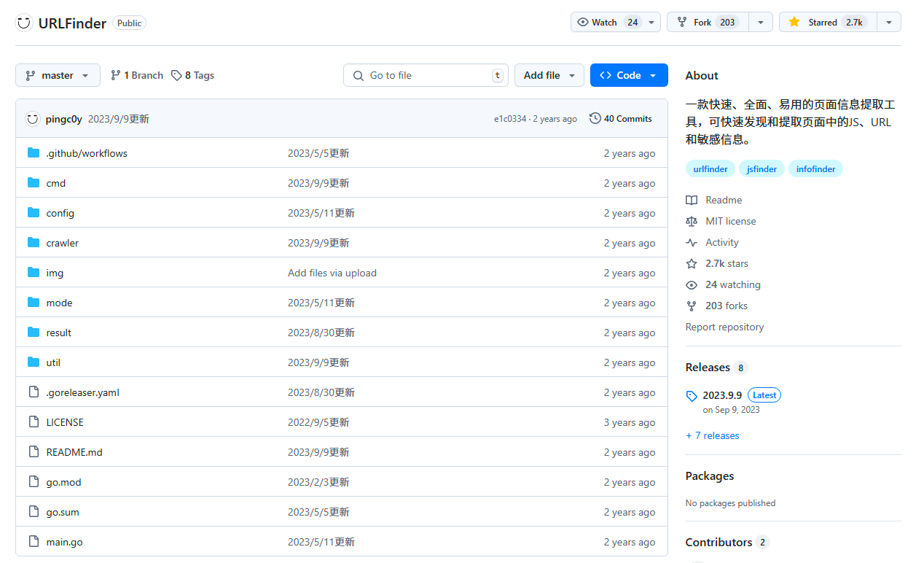924x563 pixels.
Task: Click the pulse icon beside Activity
Action: pos(692,242)
